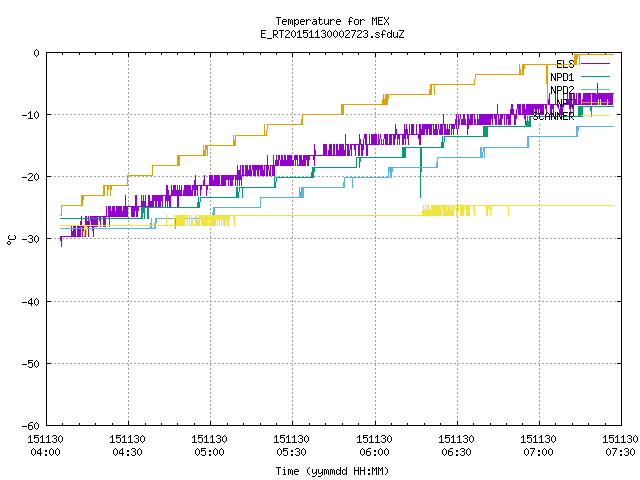Click the purple ELS legend line sample
Viewport: 640px width, 480px height.
595,64
